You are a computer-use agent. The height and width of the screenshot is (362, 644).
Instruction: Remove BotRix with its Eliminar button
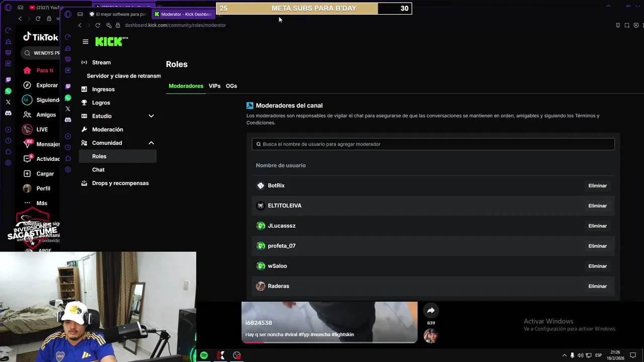click(x=598, y=186)
